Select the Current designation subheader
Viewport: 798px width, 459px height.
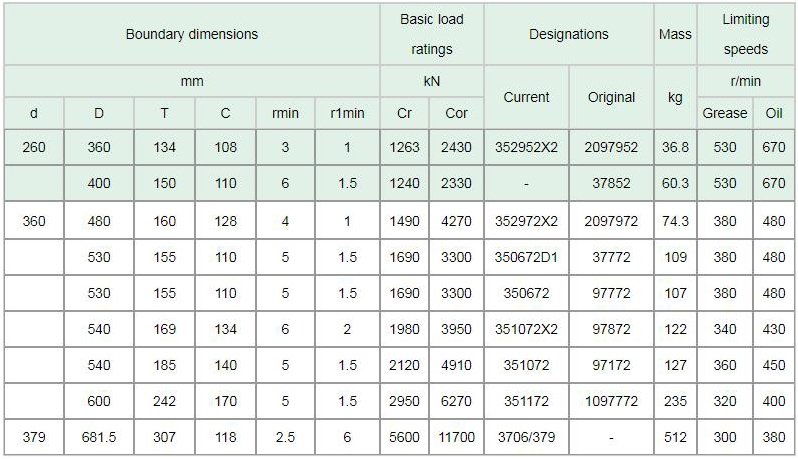[x=526, y=97]
